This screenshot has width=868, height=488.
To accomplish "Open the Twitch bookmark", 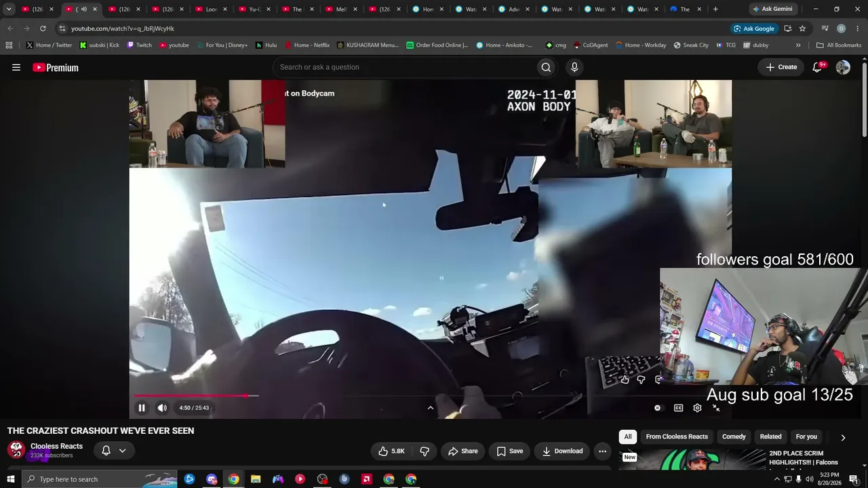I will pyautogui.click(x=140, y=45).
